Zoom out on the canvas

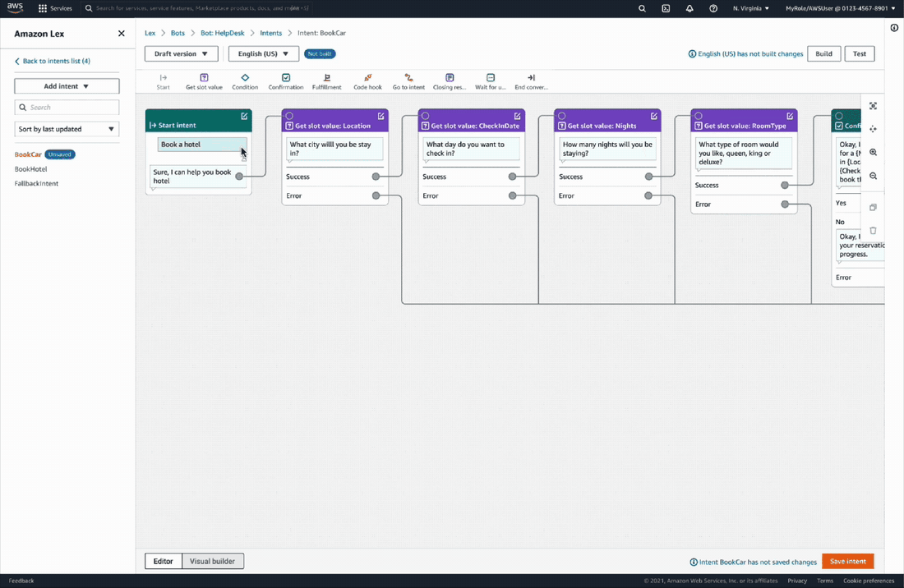[x=873, y=177]
